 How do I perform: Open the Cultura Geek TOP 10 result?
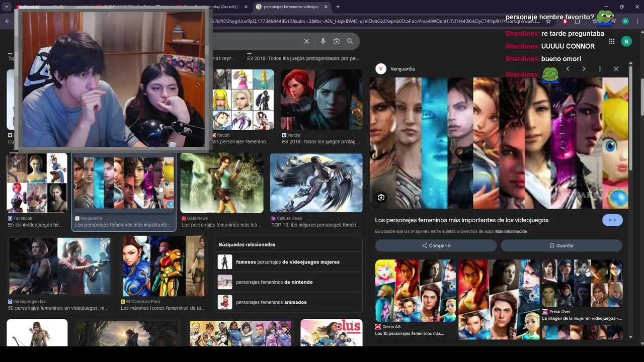(x=316, y=183)
